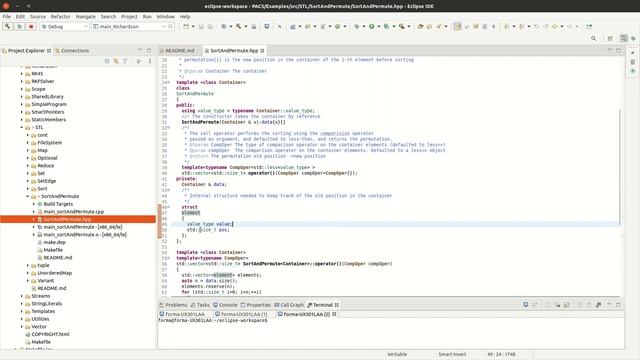This screenshot has width=640, height=360.
Task: Select the Makefile under SortAndPermute
Action: (53, 250)
